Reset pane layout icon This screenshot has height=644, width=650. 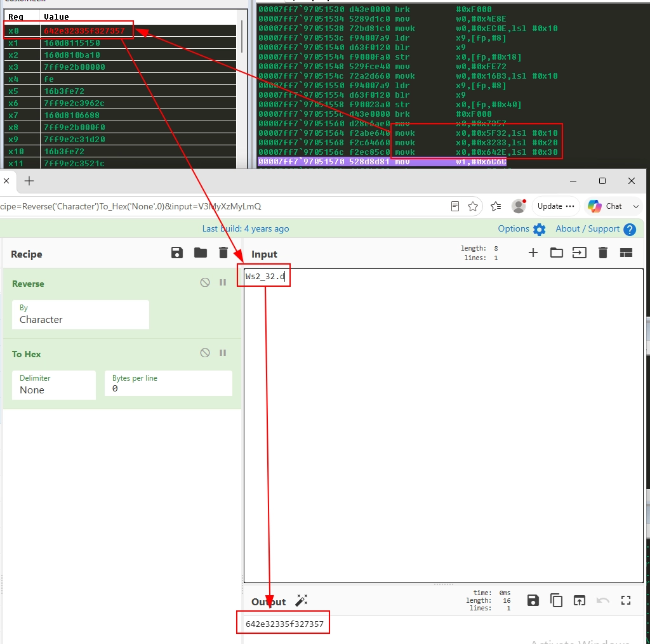click(x=626, y=253)
